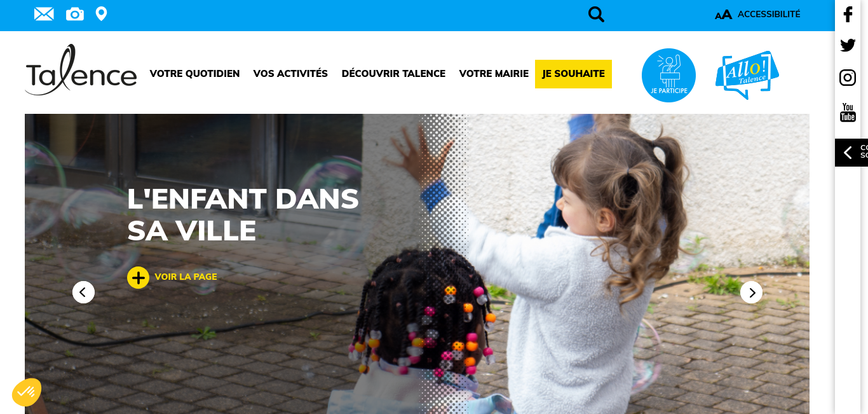
Task: Open the Accessibilité text-size option
Action: [757, 15]
